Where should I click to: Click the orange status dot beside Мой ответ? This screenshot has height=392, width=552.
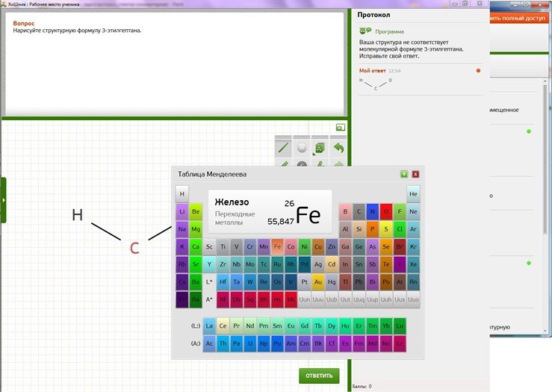pos(478,70)
